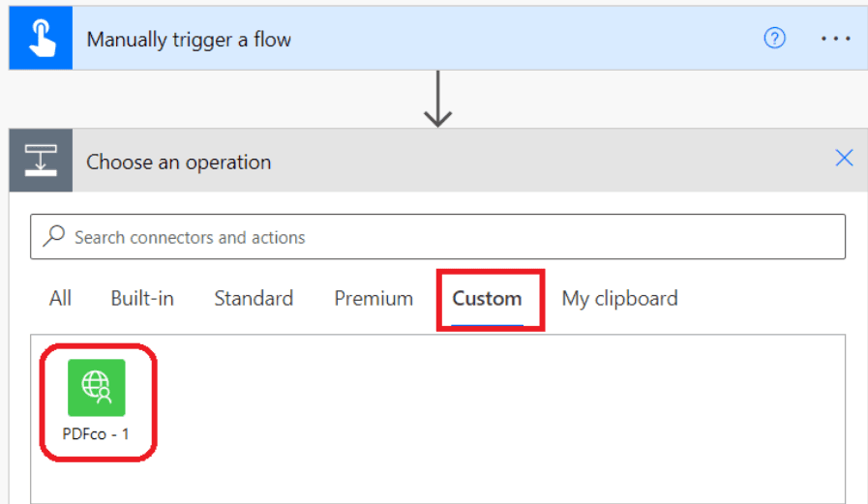
Task: Select the green PDFco connector icon
Action: point(97,387)
